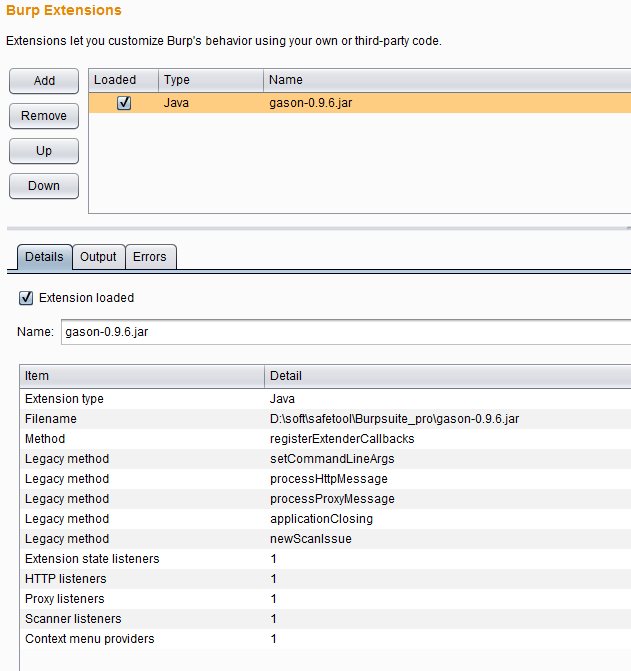Select the applicationClosing legacy method
Image resolution: width=631 pixels, height=671 pixels.
(321, 519)
